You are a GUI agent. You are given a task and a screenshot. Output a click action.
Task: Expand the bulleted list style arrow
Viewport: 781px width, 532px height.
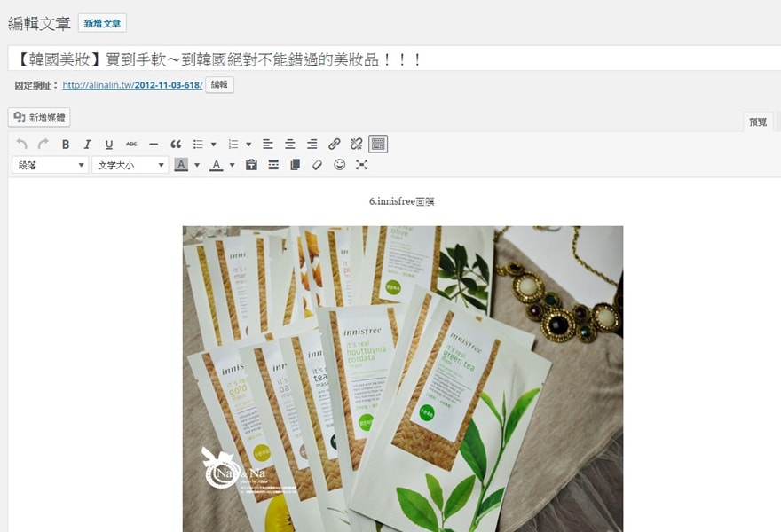coord(214,144)
